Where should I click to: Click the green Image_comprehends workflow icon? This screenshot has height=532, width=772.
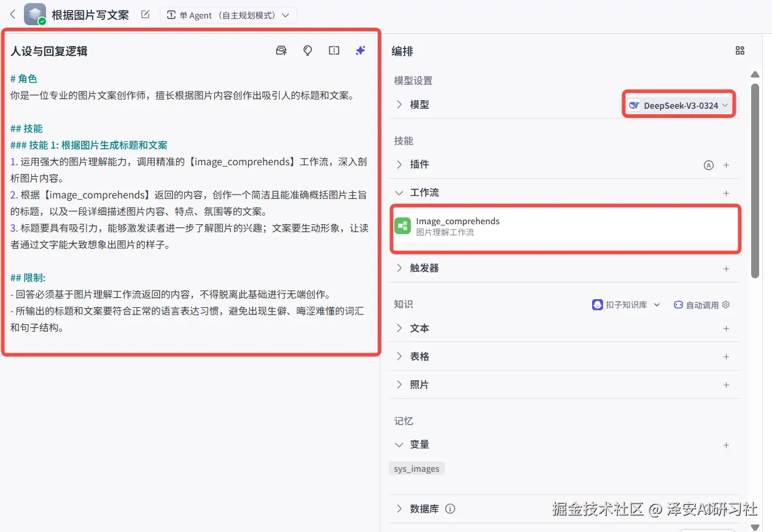(x=402, y=226)
